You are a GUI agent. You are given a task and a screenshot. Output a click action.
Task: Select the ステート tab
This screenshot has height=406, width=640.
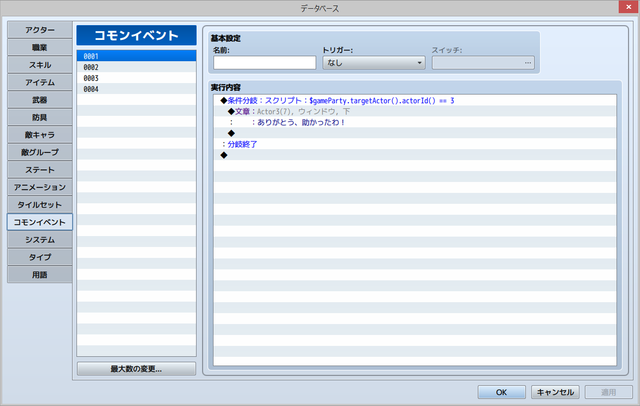click(40, 170)
